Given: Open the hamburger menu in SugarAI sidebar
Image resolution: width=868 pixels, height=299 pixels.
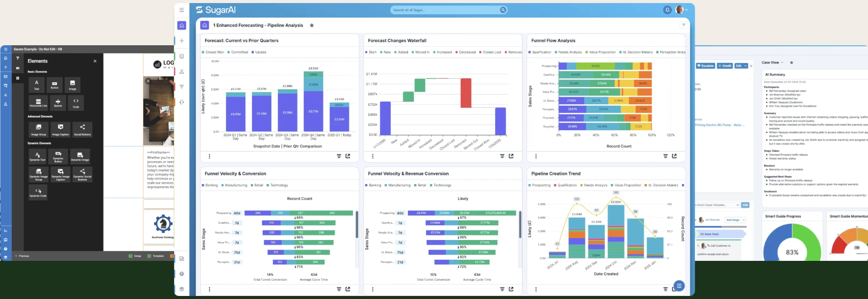Looking at the screenshot, I should tap(182, 10).
